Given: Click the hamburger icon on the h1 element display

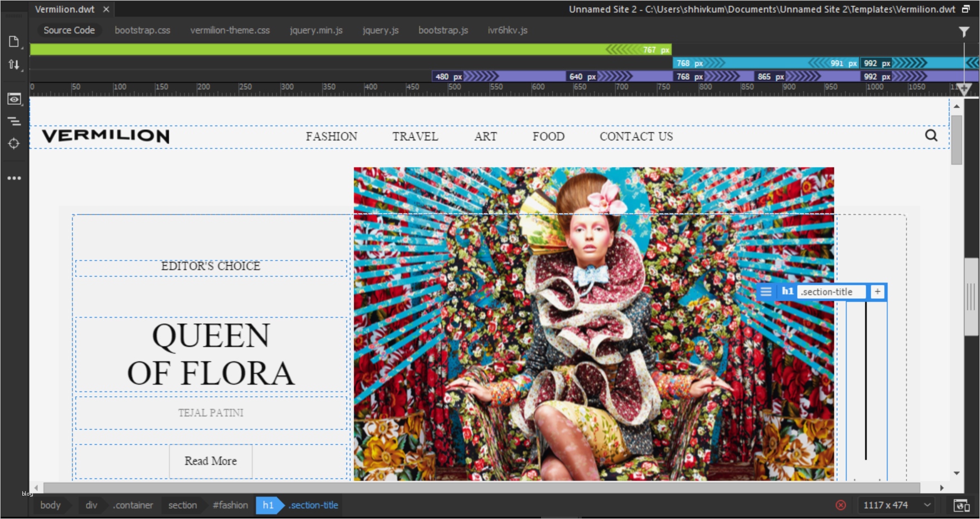Looking at the screenshot, I should pyautogui.click(x=766, y=291).
